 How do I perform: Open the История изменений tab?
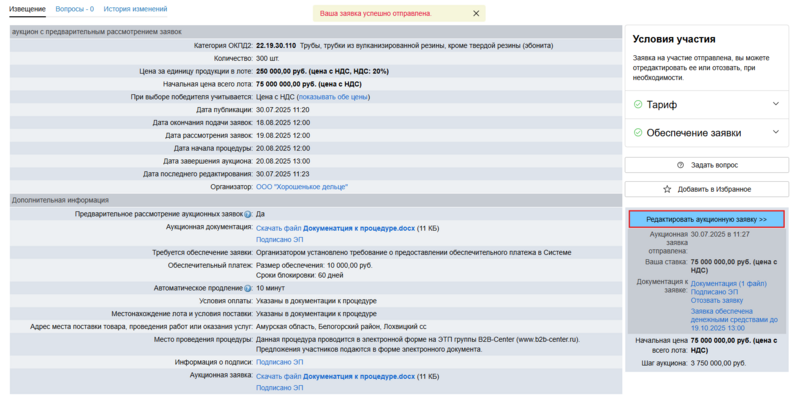(135, 9)
